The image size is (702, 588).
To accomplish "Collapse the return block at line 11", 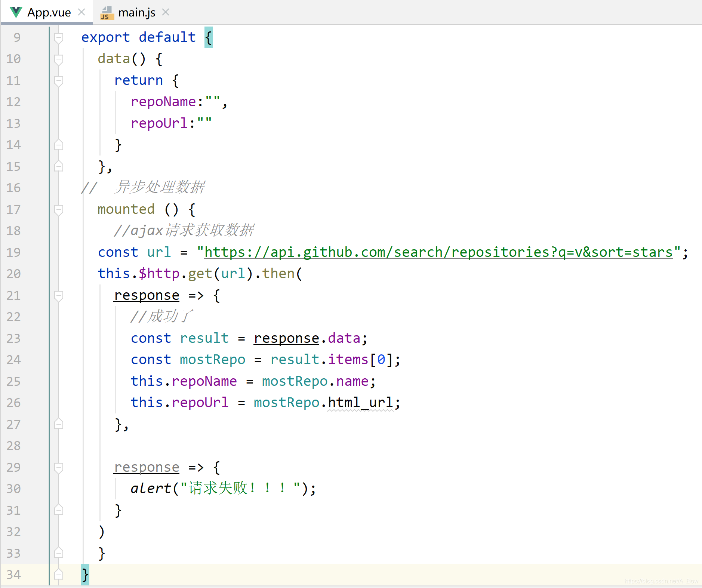I will click(59, 81).
